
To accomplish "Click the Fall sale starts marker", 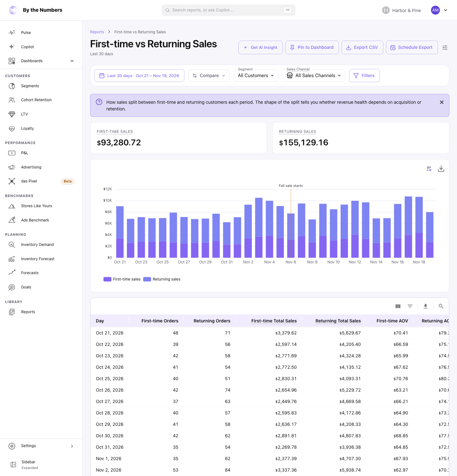I will click(x=291, y=186).
